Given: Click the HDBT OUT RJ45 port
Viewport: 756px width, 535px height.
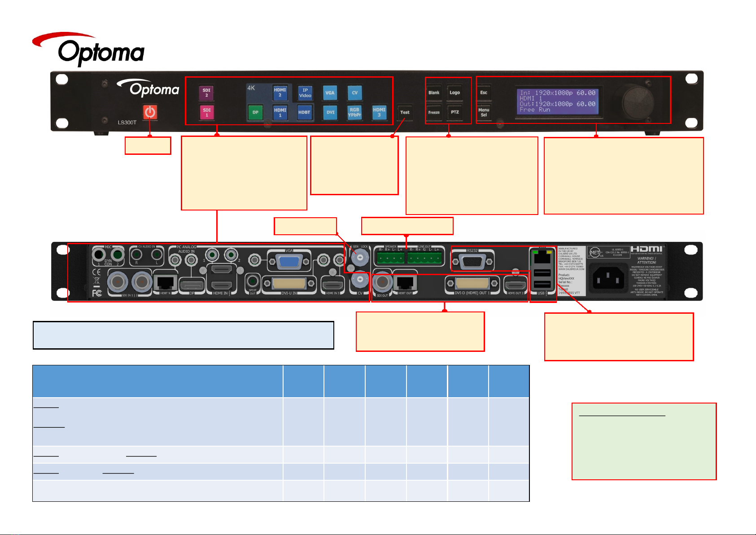Looking at the screenshot, I should click(405, 283).
